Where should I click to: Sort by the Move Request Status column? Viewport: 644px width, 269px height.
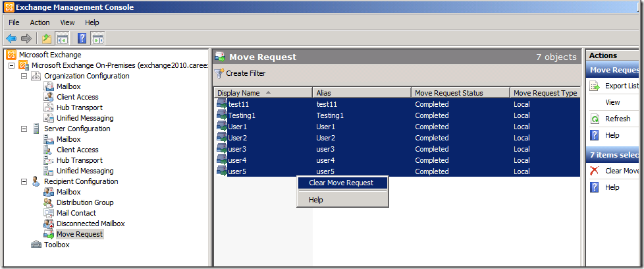tap(460, 93)
